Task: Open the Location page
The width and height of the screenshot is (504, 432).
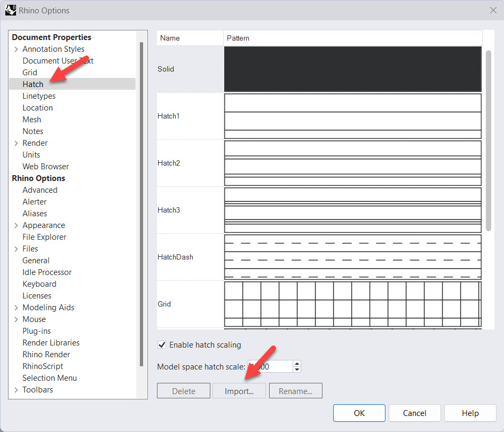Action: click(x=37, y=108)
